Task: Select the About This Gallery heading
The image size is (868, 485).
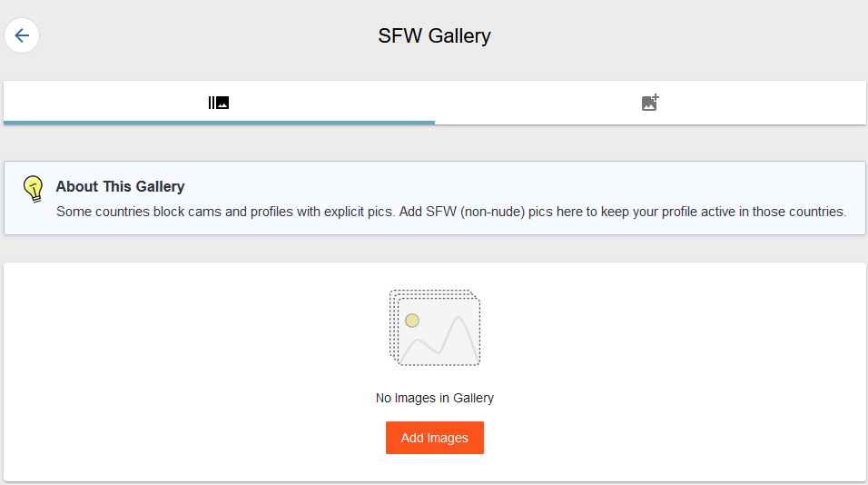Action: (x=120, y=186)
